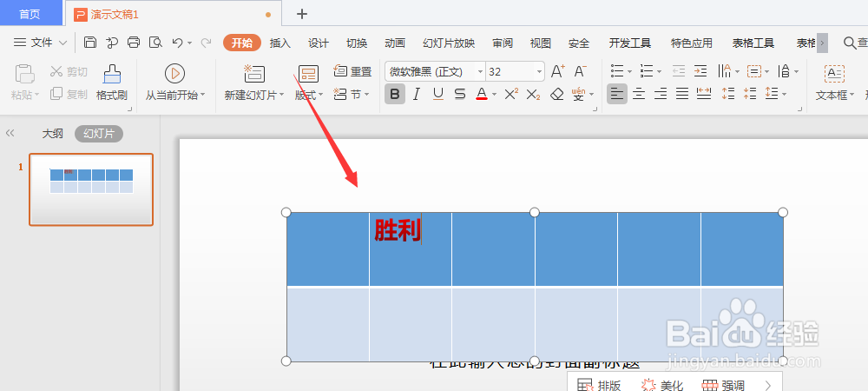Click the redo arrow icon

pos(206,43)
